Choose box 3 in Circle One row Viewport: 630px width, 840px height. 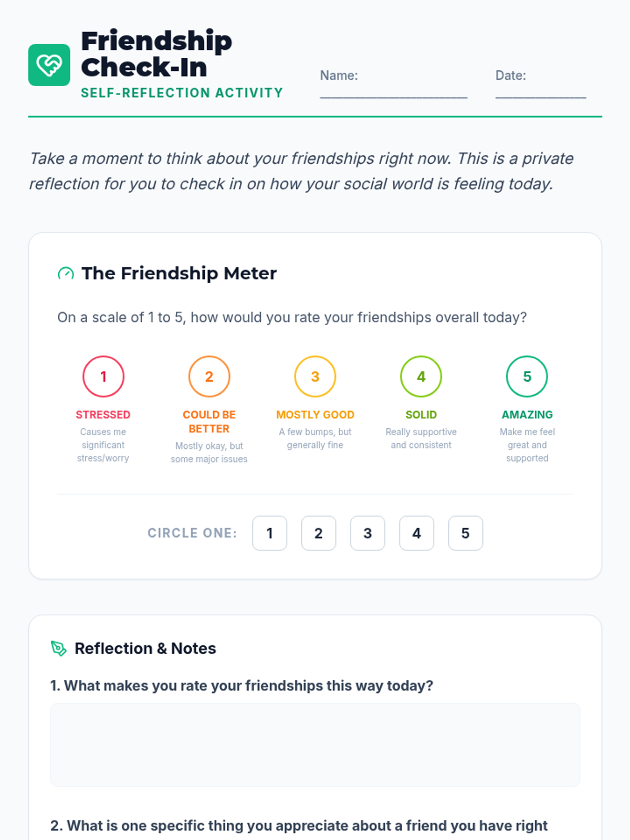pyautogui.click(x=367, y=533)
